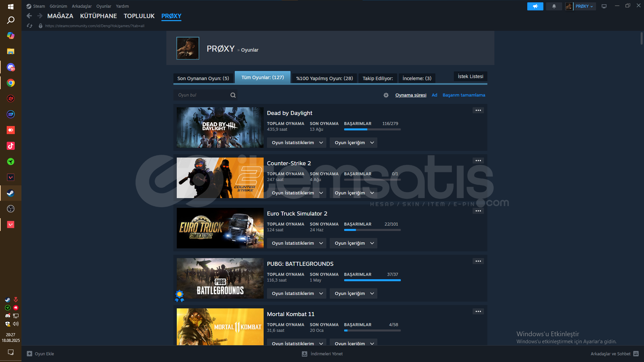Viewport: 644px width, 362px height.
Task: Open the announcements megaphone button
Action: [x=535, y=6]
